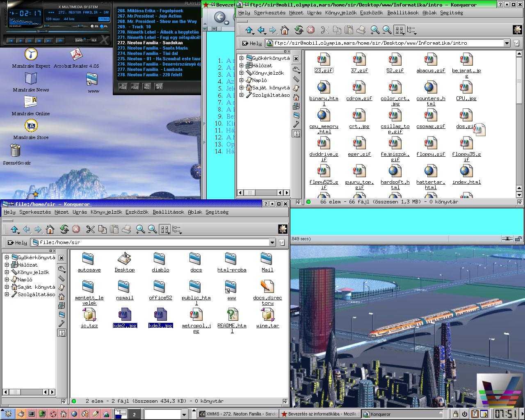This screenshot has width=525, height=420.
Task: Open location history dropdown of file:/home/sir field
Action: 272,242
